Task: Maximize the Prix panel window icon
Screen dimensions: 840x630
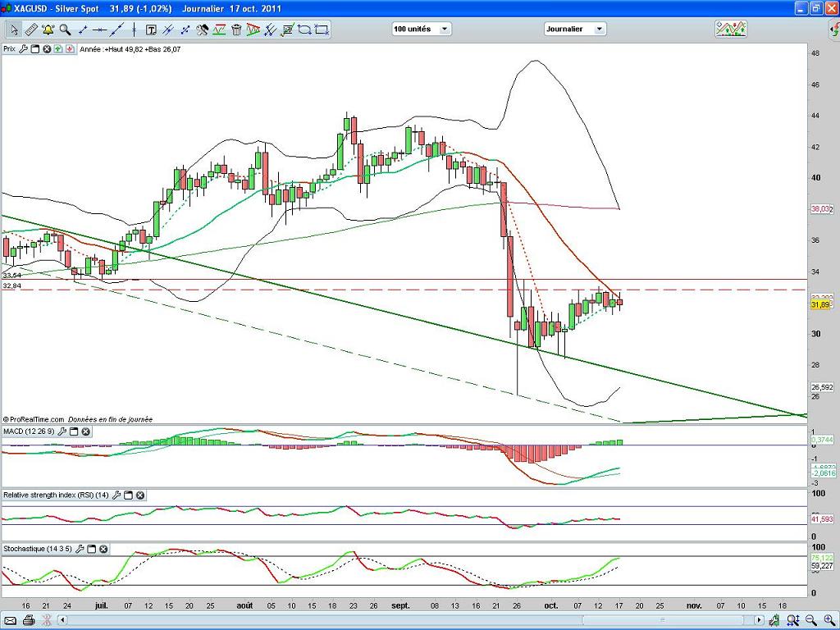Action: [x=34, y=49]
